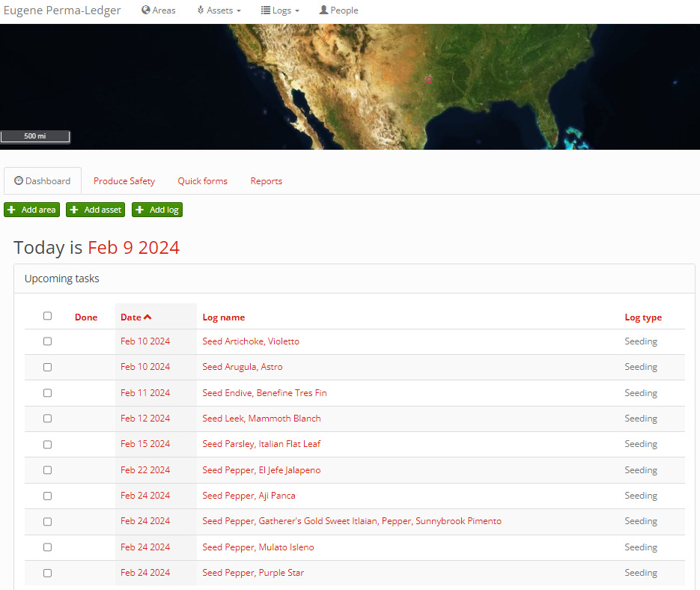Open the Areas globe menu item
This screenshot has width=700, height=590.
tap(158, 10)
